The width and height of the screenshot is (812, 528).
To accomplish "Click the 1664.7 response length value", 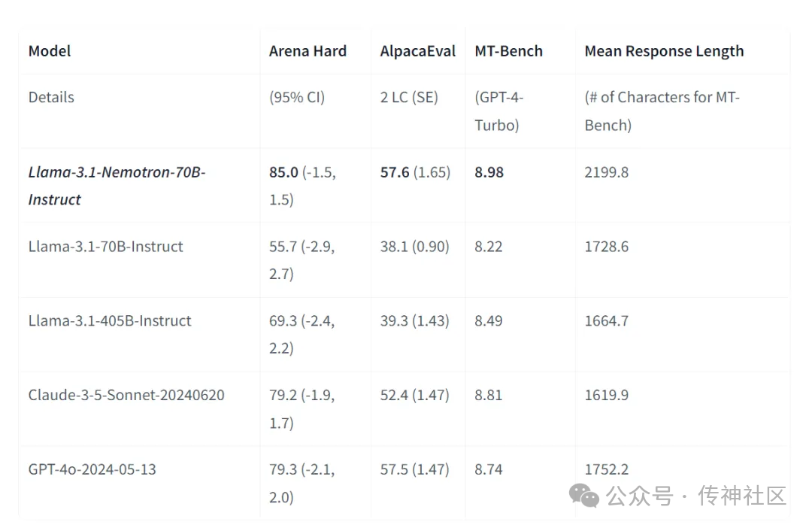I will (x=607, y=320).
